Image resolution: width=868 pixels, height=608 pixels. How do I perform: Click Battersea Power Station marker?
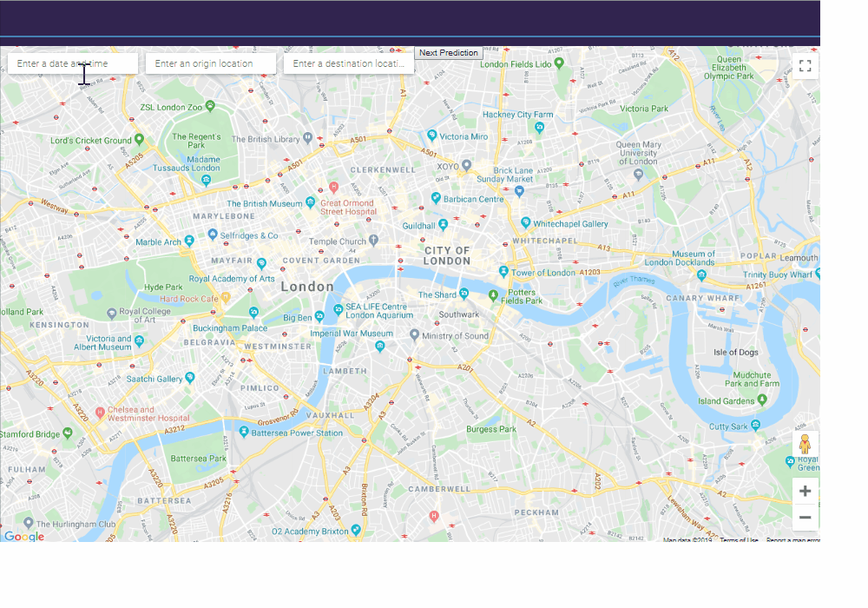[x=244, y=431]
